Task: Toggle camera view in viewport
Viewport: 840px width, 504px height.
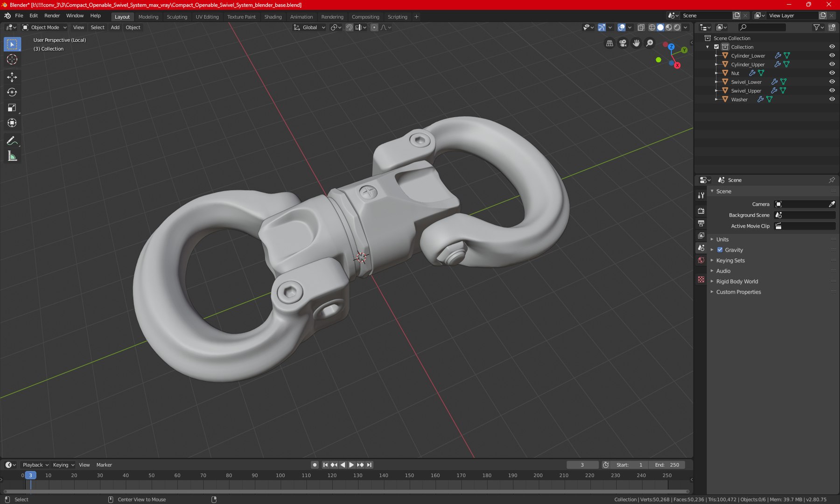Action: 623,43
